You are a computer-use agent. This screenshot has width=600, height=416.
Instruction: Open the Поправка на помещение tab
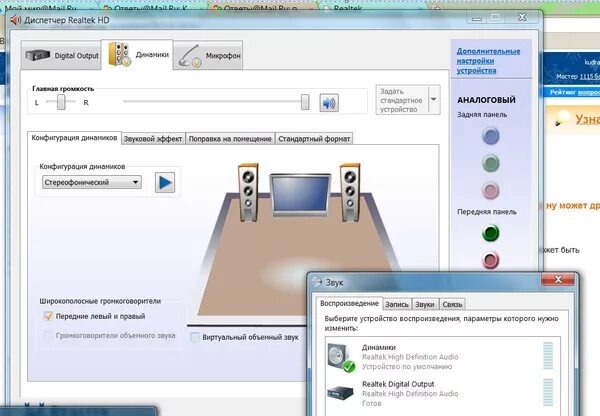(230, 139)
